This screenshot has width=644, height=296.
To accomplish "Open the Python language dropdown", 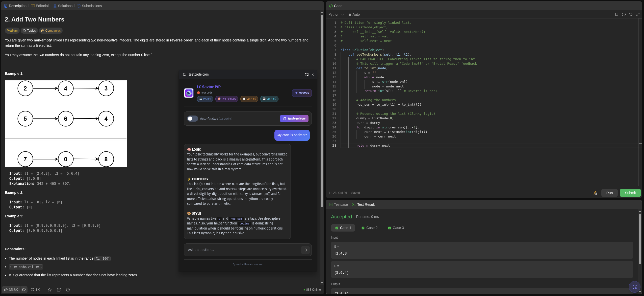I will coord(336,14).
